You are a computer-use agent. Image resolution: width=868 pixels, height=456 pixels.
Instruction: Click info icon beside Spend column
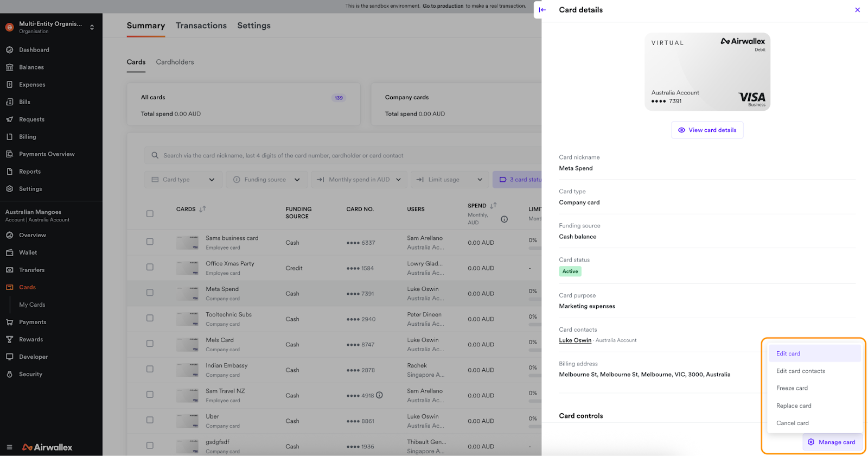tap(504, 219)
